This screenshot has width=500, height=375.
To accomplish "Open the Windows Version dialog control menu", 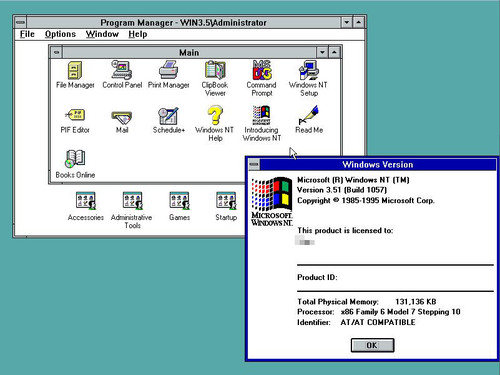I will click(254, 164).
